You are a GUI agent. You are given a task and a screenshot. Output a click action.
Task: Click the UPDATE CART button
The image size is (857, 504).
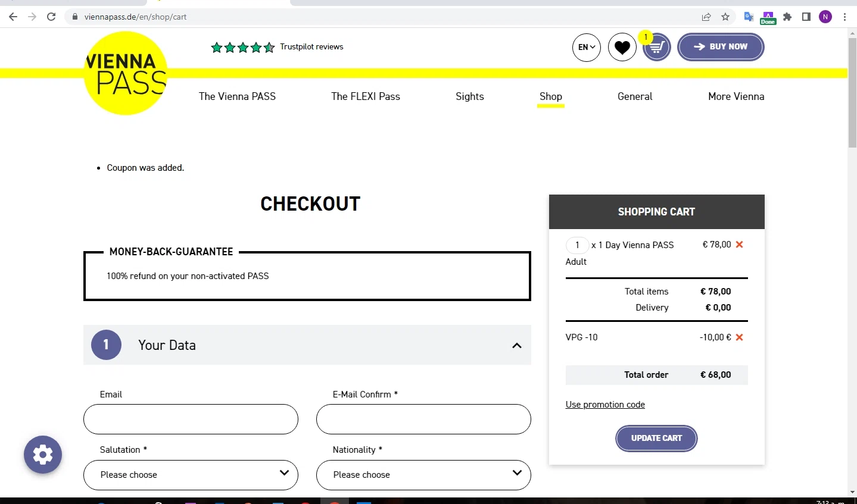[x=656, y=439]
